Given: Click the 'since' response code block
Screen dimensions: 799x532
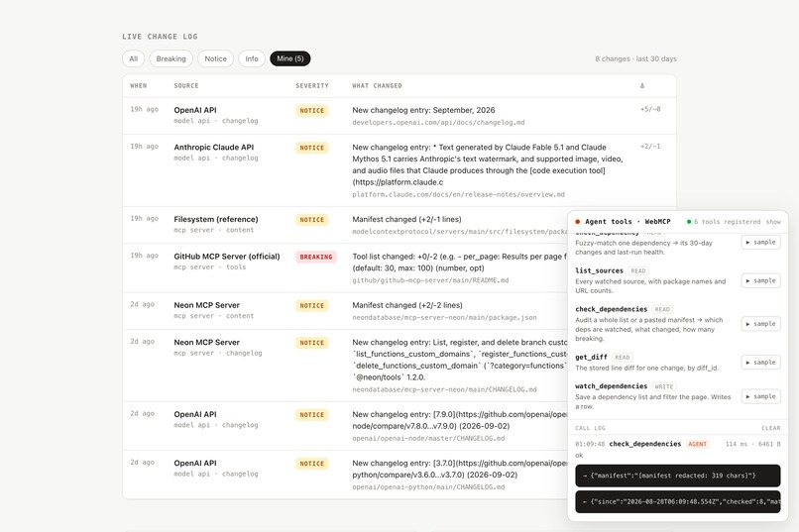Looking at the screenshot, I should tap(678, 501).
